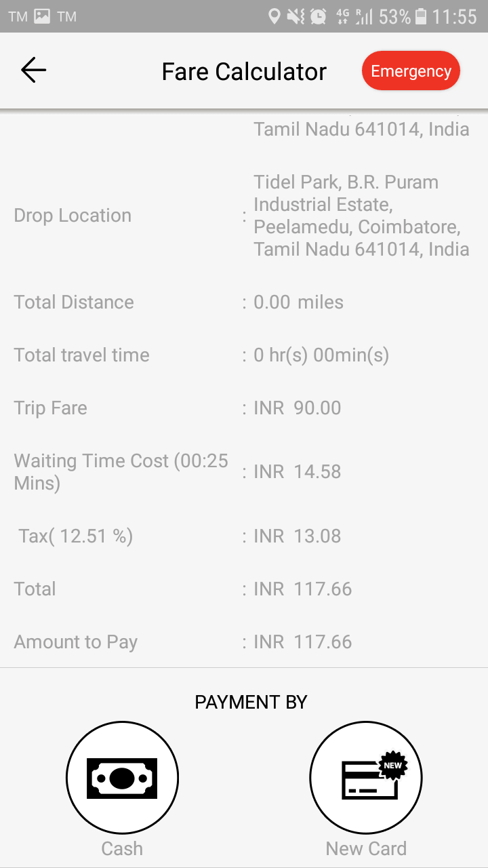Tap the Trip Fare INR 90.00 value
Viewport: 488px width, 868px height.
pos(298,408)
